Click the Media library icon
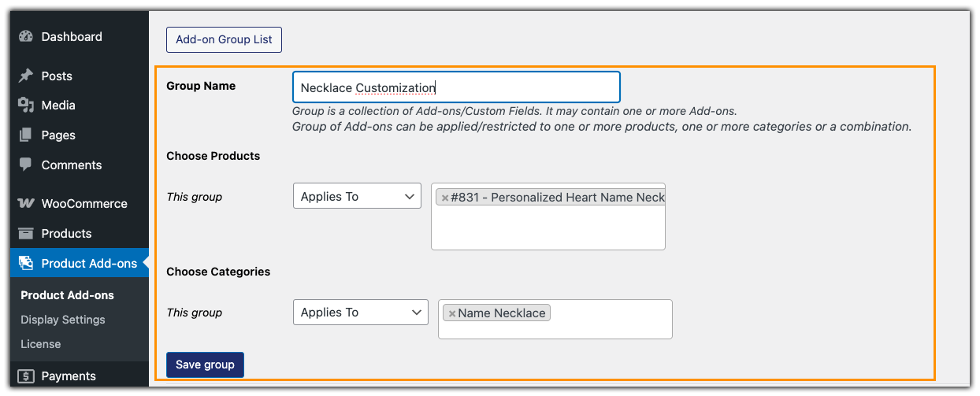The width and height of the screenshot is (980, 396). point(26,105)
